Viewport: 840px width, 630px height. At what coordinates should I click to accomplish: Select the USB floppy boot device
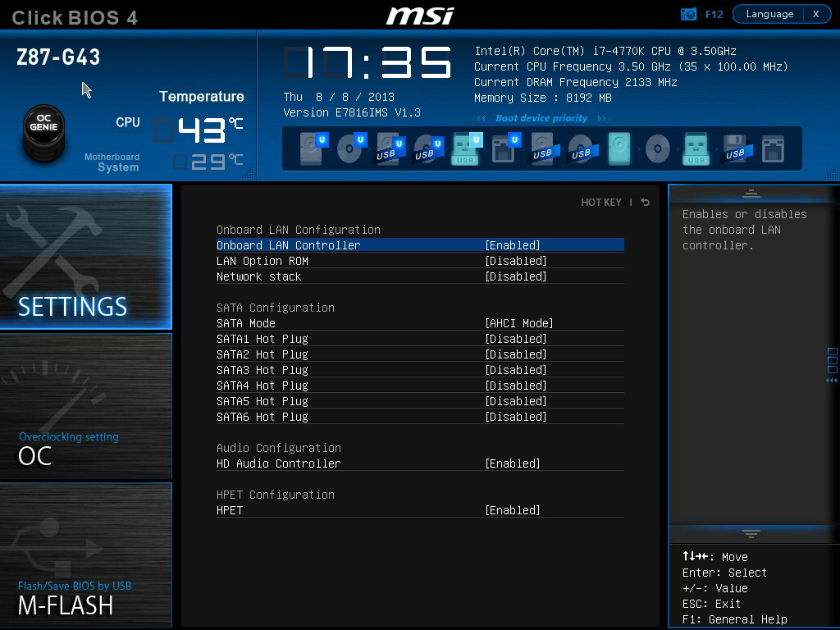[736, 148]
